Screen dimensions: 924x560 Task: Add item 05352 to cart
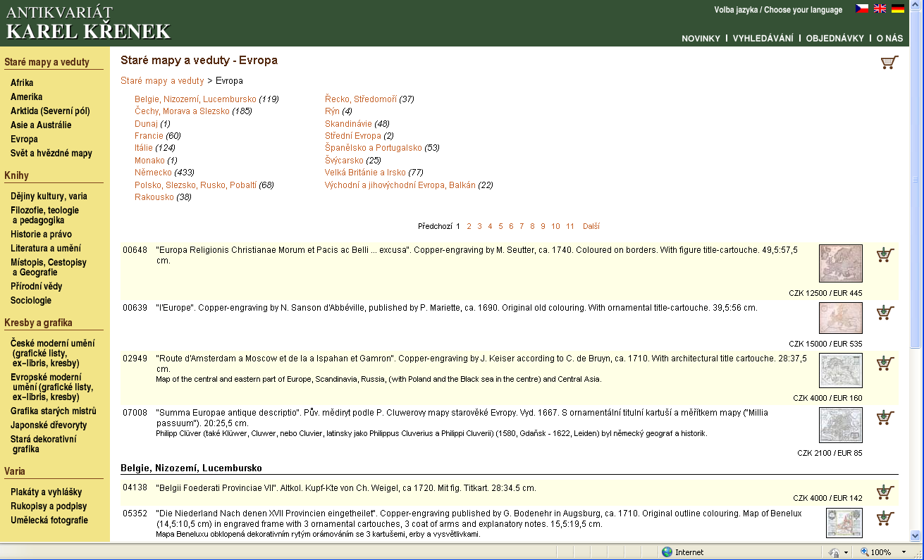pos(885,519)
